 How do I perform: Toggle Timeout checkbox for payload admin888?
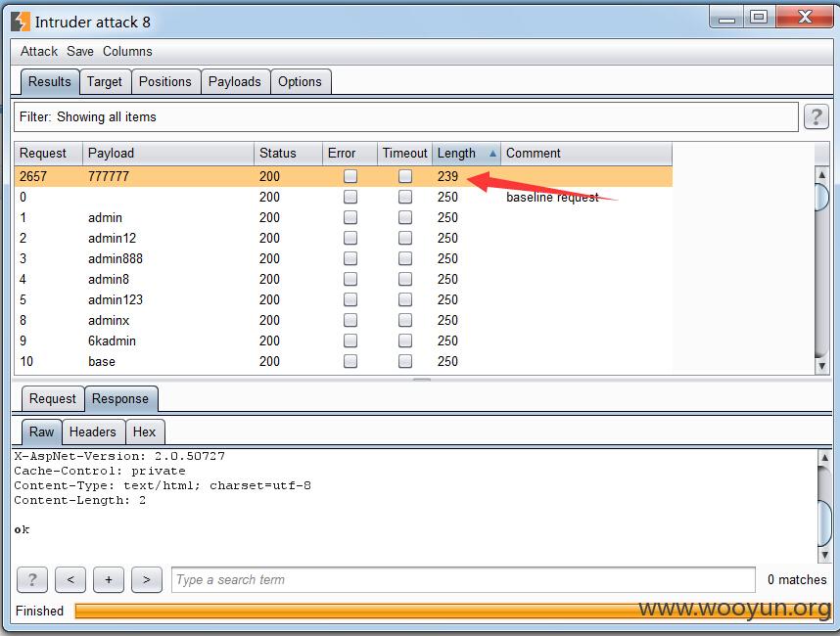pyautogui.click(x=405, y=258)
